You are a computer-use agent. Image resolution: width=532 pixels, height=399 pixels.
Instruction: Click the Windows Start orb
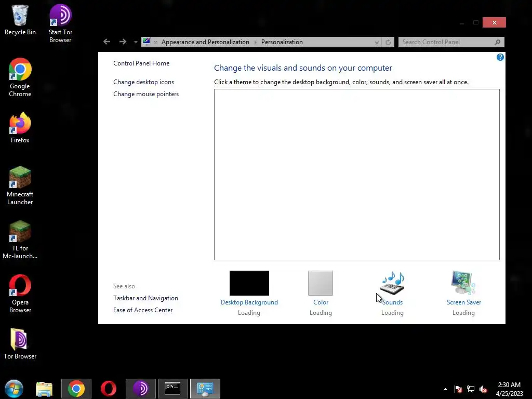[14, 389]
